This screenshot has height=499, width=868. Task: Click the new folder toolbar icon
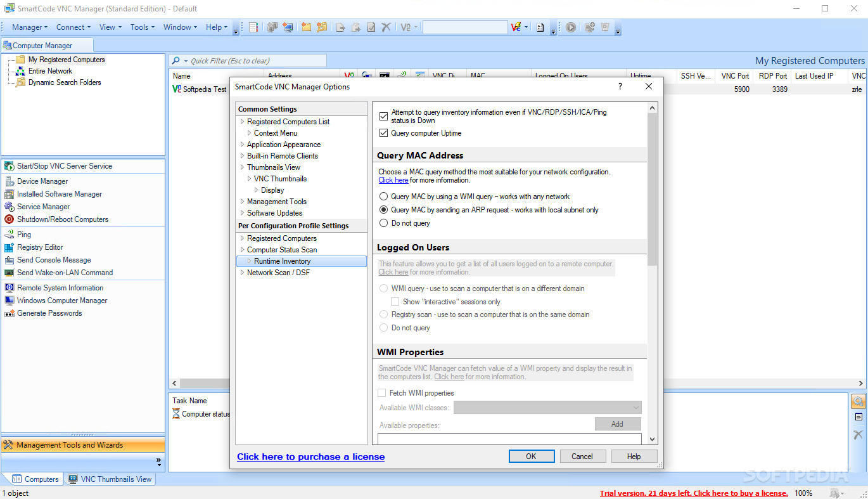(x=307, y=27)
